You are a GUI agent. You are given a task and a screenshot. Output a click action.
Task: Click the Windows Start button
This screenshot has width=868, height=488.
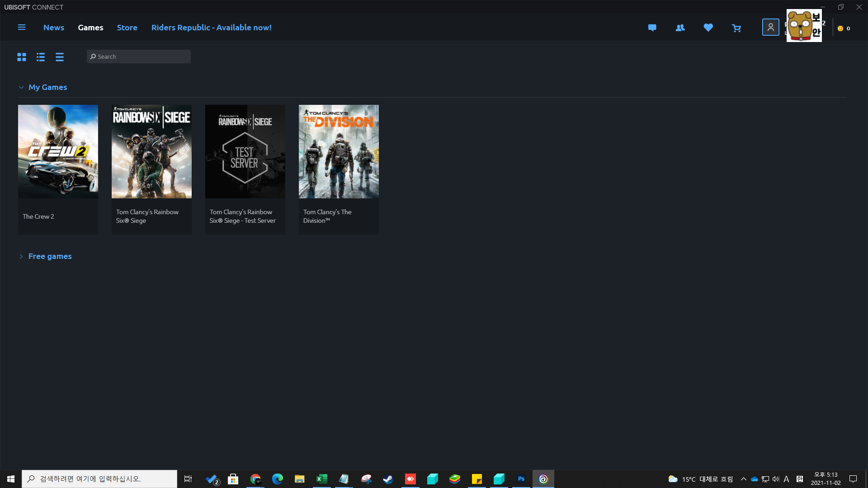(11, 479)
